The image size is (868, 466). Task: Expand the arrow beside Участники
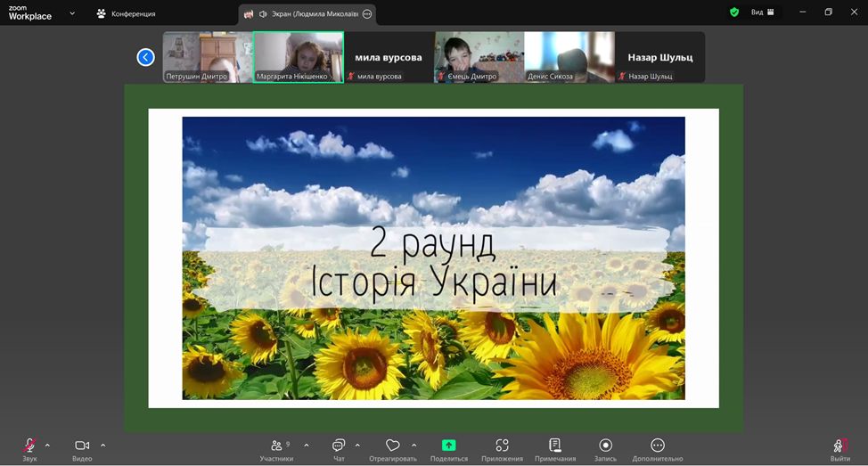click(307, 445)
